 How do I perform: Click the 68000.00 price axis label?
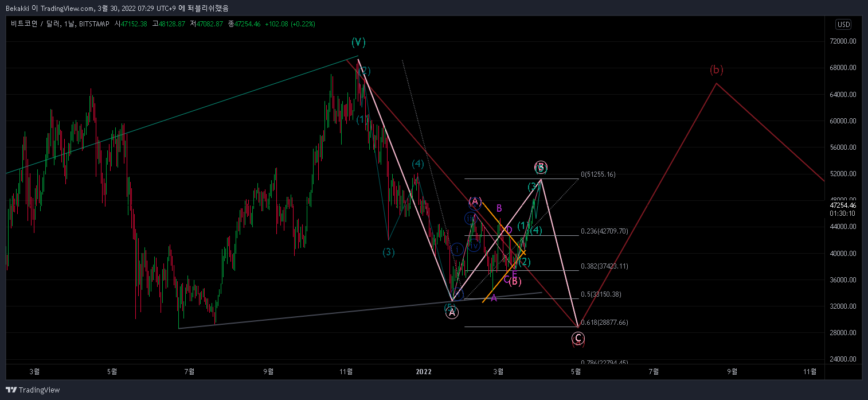point(844,68)
